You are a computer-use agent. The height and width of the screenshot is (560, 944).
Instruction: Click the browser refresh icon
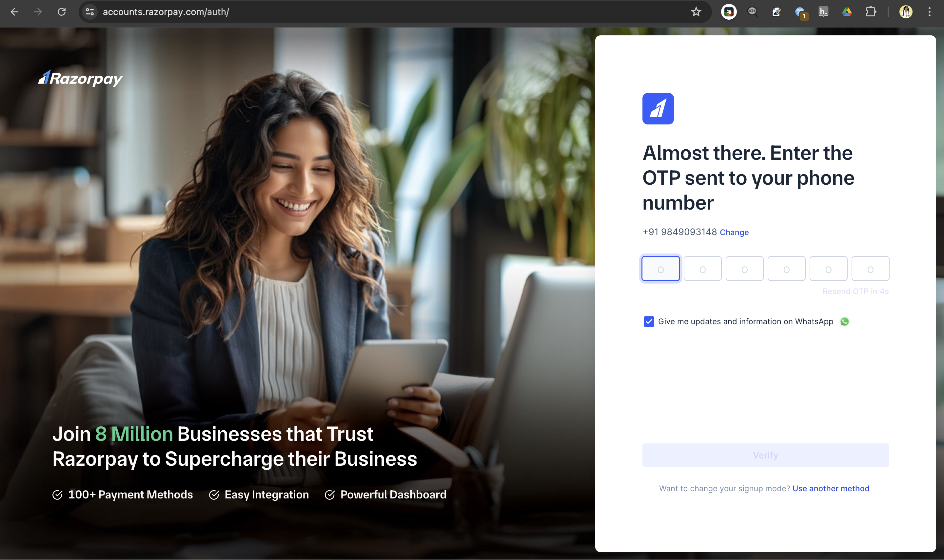pos(61,11)
